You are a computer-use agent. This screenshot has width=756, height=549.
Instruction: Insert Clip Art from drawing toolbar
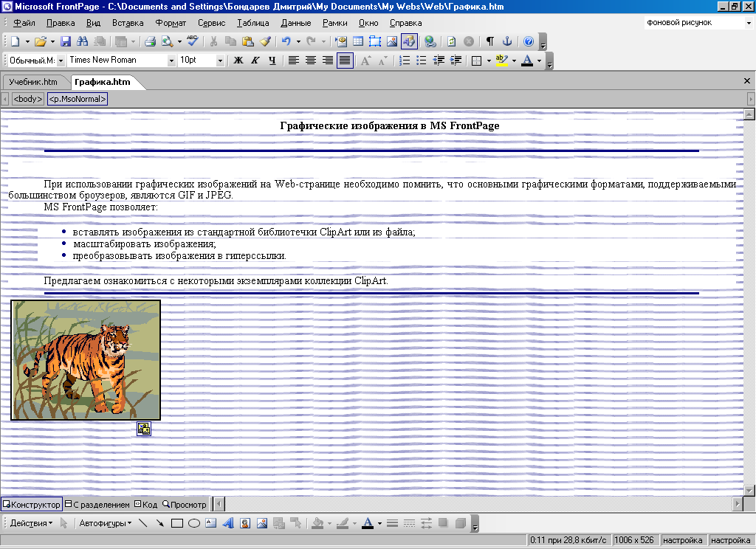pos(245,523)
